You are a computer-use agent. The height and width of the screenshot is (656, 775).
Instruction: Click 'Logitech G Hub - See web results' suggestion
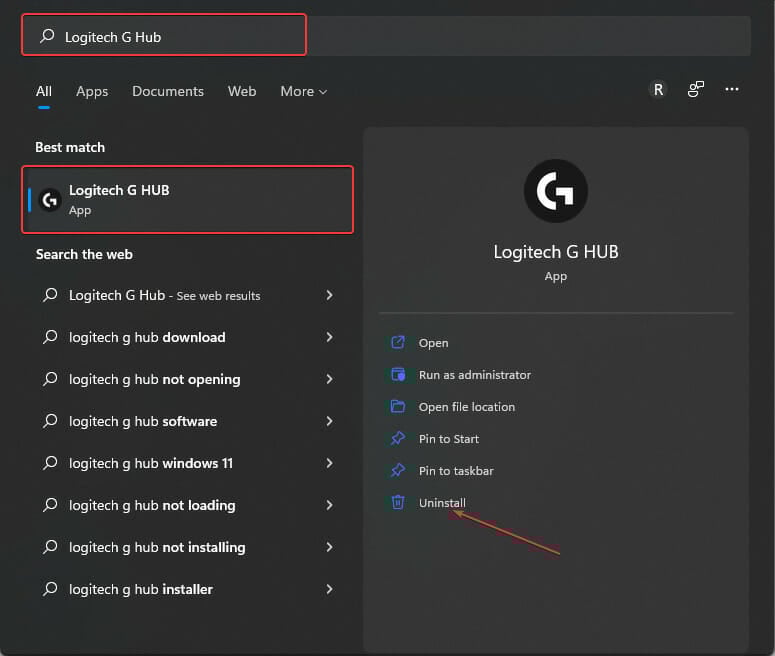pos(188,295)
